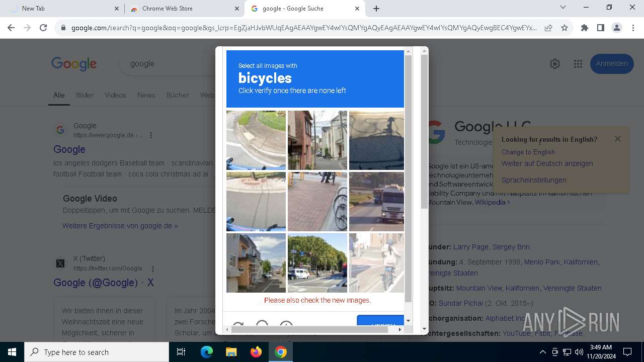The height and width of the screenshot is (362, 644).
Task: Open the Chrome three-dot menu
Action: pyautogui.click(x=632, y=28)
